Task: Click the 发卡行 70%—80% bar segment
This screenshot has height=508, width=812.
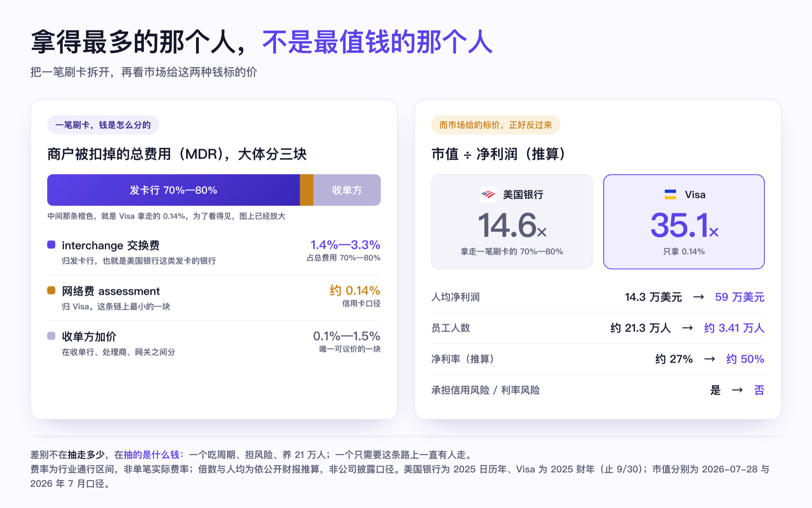Action: [173, 190]
